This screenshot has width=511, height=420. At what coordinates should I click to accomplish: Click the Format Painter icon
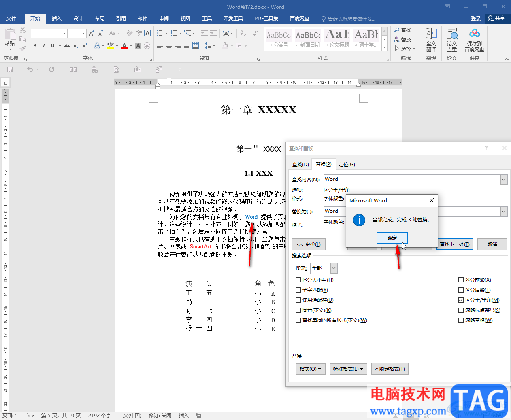point(23,48)
